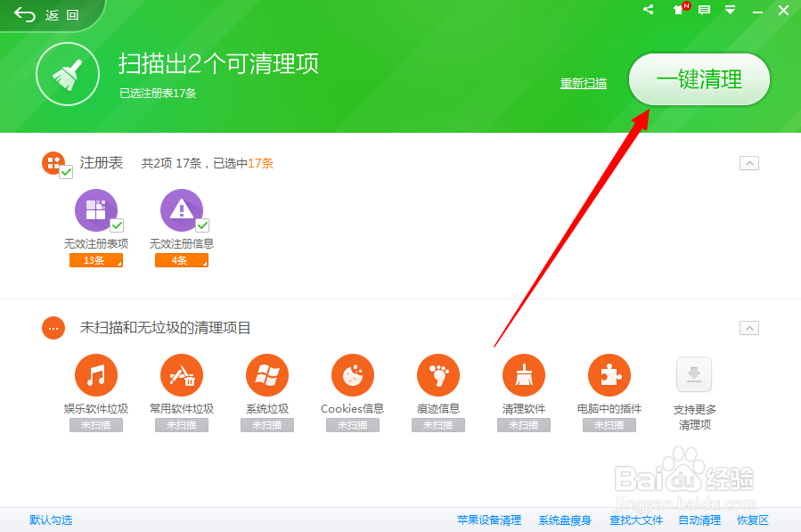
Task: Click 未扫描 badge under 电脑中的插件
Action: tap(609, 425)
